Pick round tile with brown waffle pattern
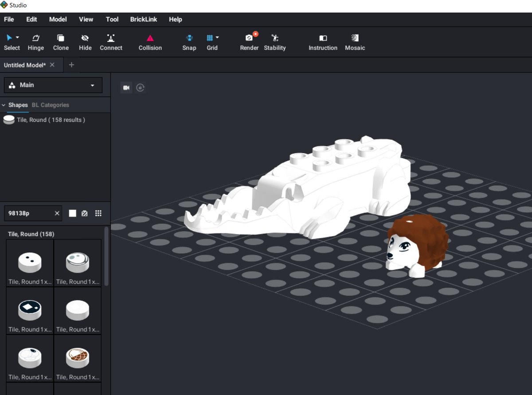Image resolution: width=532 pixels, height=395 pixels. click(78, 359)
